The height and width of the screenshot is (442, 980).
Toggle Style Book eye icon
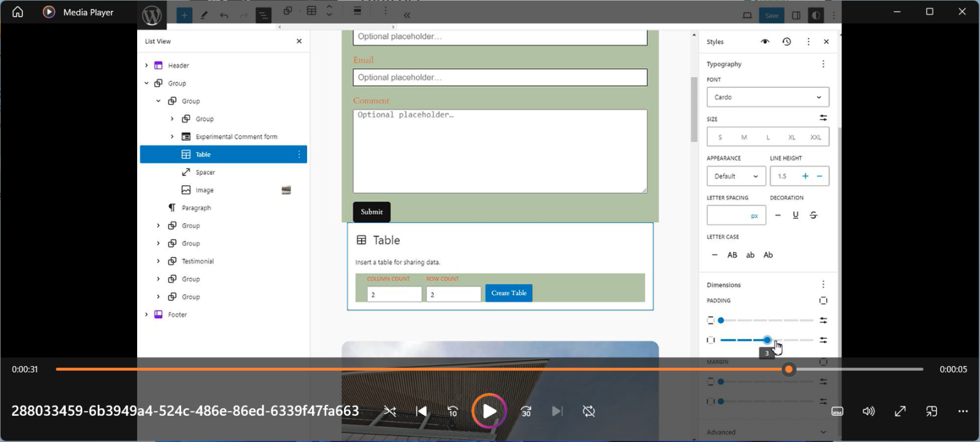click(x=765, y=41)
